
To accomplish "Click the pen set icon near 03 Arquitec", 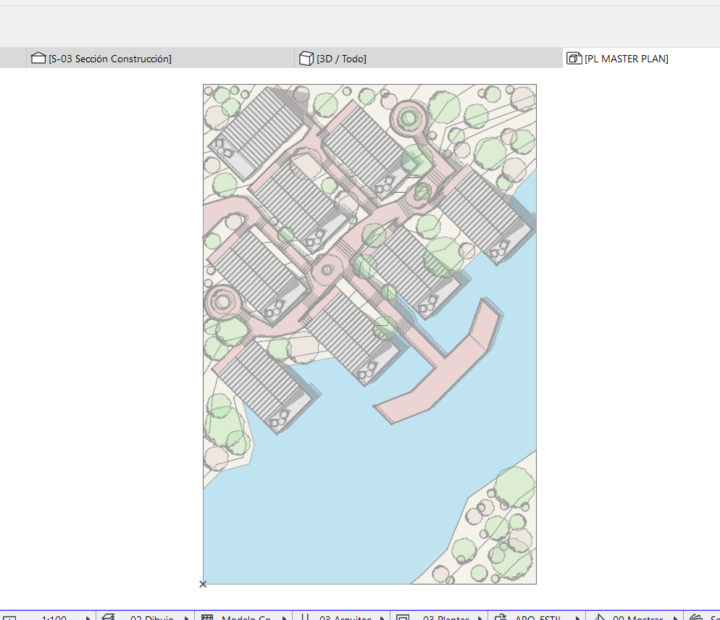I will coord(305,617).
